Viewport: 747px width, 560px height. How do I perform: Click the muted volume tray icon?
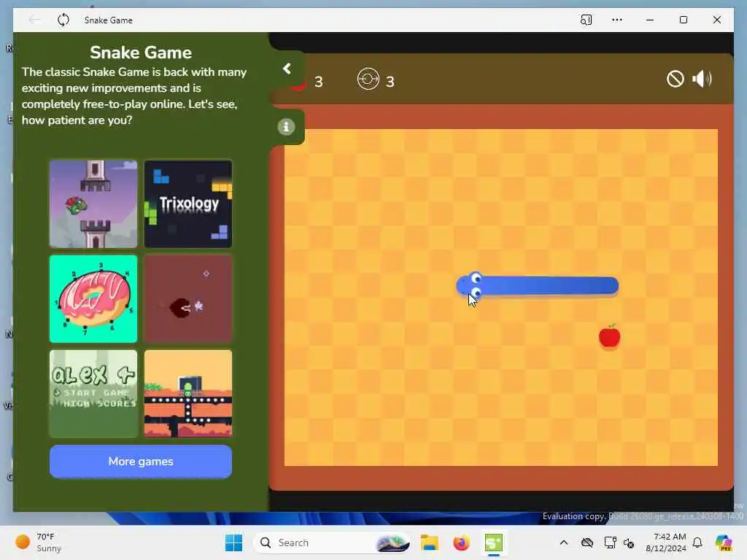[629, 542]
